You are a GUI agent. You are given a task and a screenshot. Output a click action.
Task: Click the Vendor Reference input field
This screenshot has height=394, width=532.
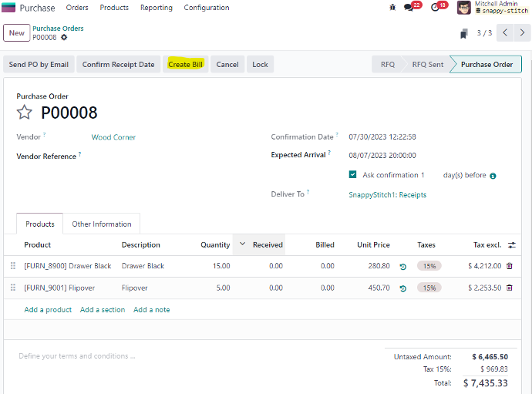[x=170, y=157]
